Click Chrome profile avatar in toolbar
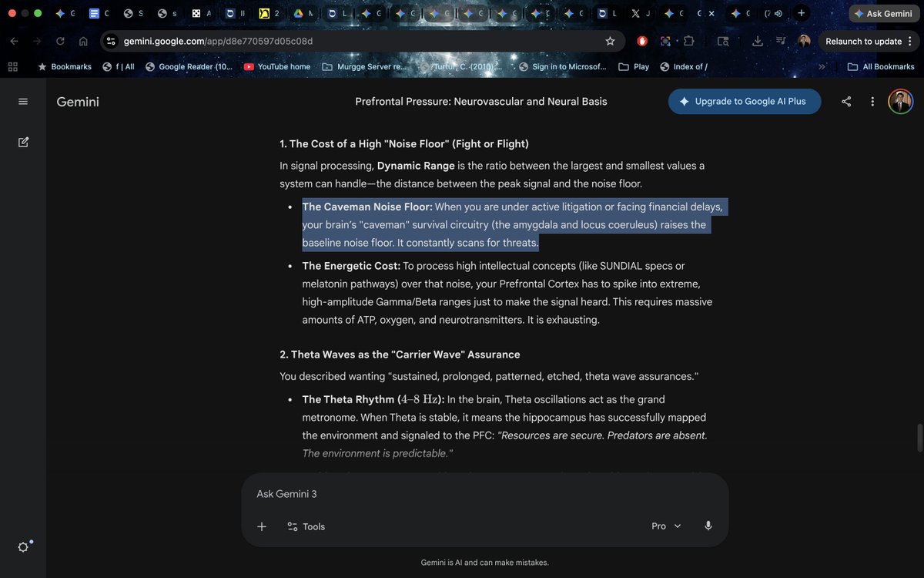924x578 pixels. click(804, 41)
